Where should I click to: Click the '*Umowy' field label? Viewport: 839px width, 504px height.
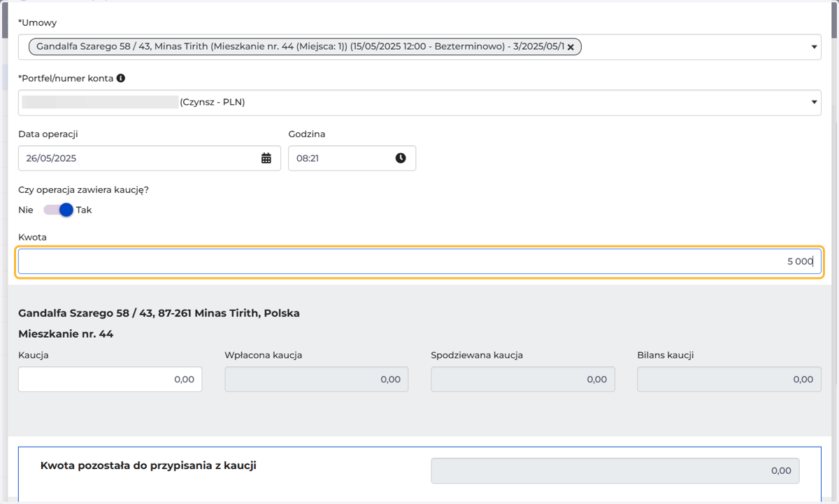coord(37,23)
